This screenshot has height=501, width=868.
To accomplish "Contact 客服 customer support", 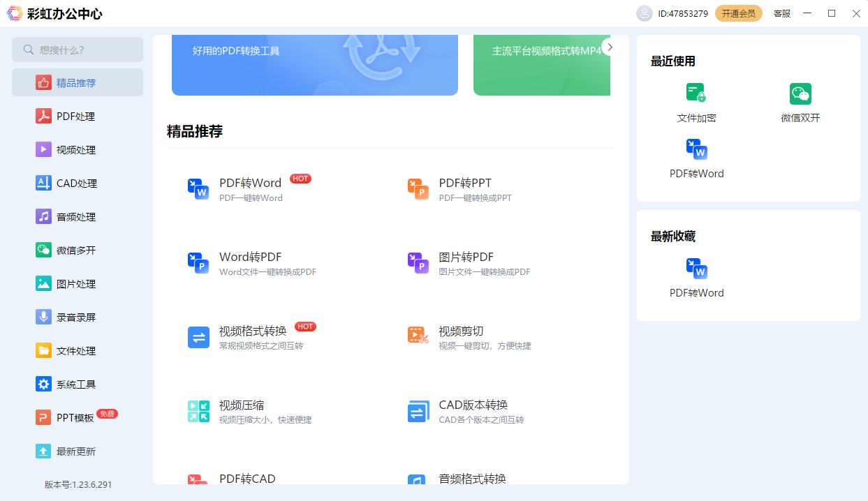I will 781,13.
